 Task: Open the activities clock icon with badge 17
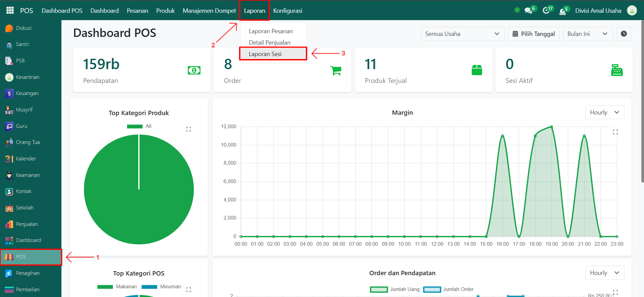546,11
